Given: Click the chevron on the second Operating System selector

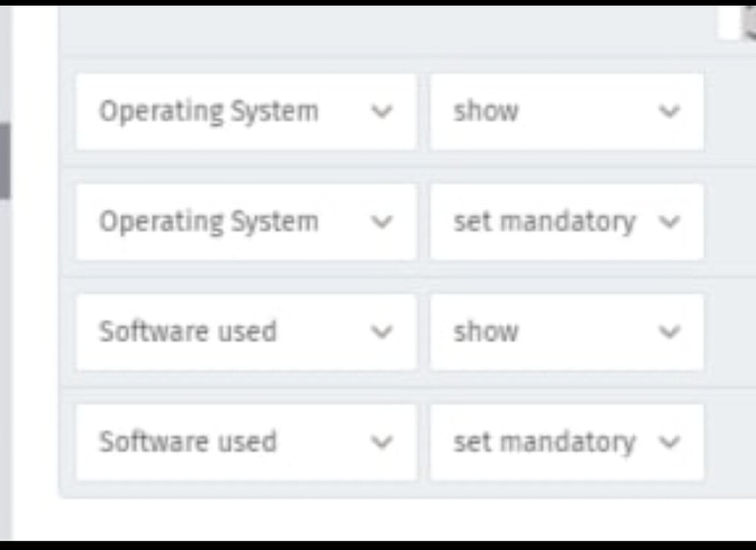Looking at the screenshot, I should pos(382,221).
